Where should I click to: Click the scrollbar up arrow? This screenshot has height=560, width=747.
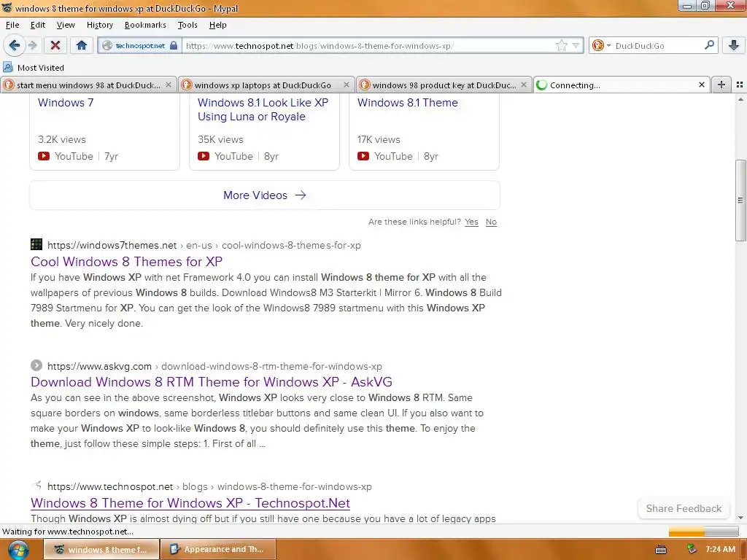click(740, 99)
